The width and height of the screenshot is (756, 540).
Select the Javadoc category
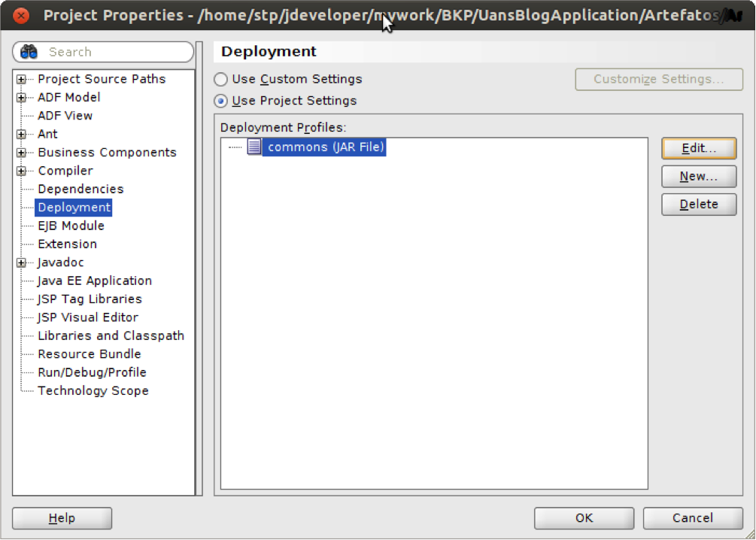pyautogui.click(x=61, y=262)
